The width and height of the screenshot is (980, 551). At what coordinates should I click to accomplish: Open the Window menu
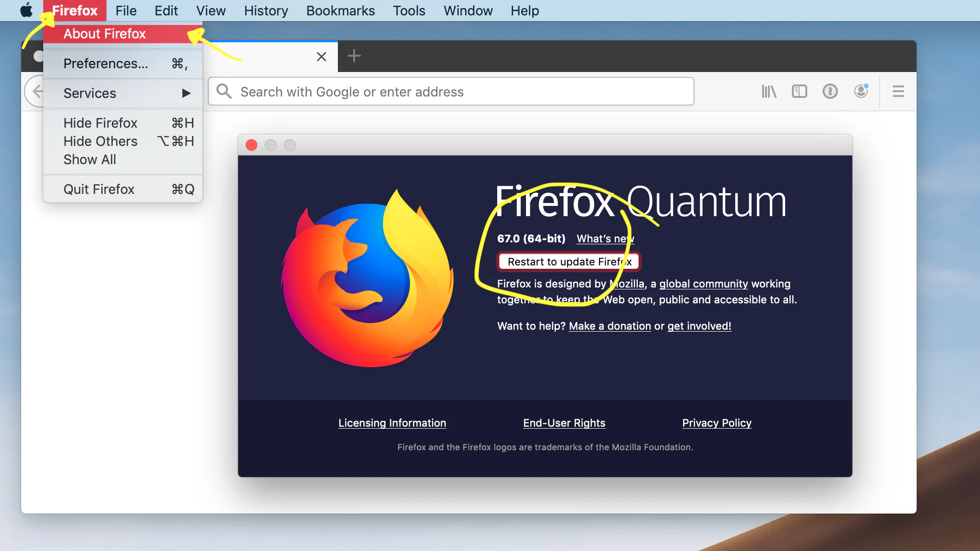point(468,11)
